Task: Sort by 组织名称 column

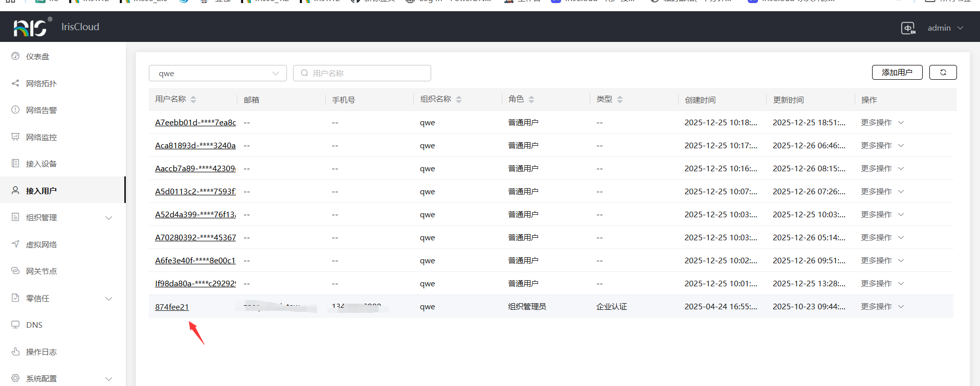Action: (x=459, y=99)
